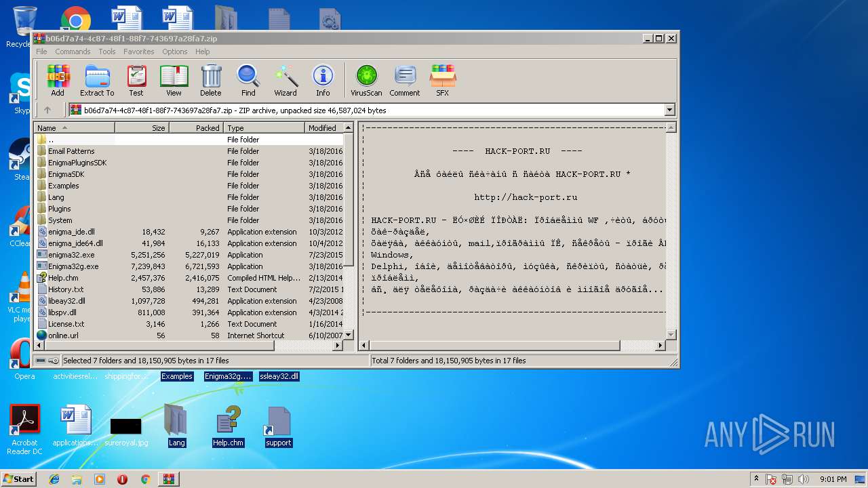Select online.url internet shortcut
Viewport: 868px width, 488px height.
190,335
